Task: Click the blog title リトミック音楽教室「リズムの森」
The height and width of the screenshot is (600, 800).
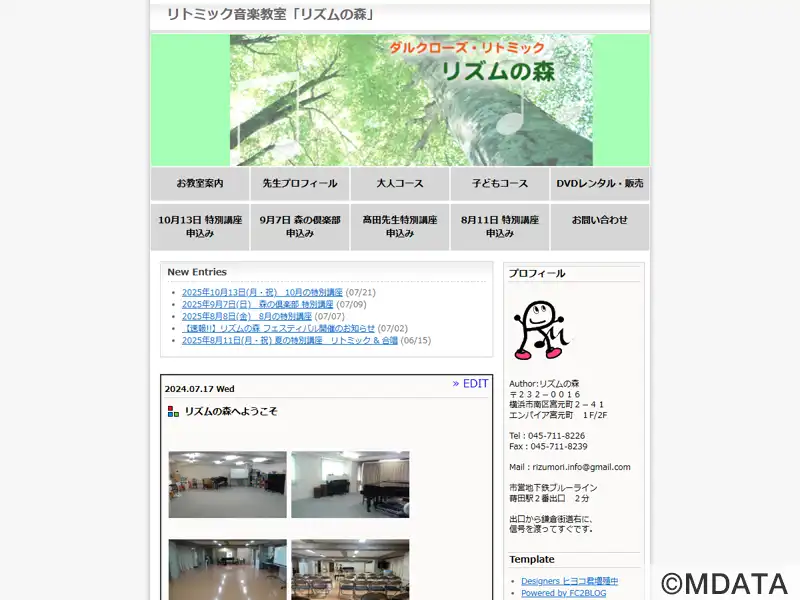Action: tap(271, 14)
